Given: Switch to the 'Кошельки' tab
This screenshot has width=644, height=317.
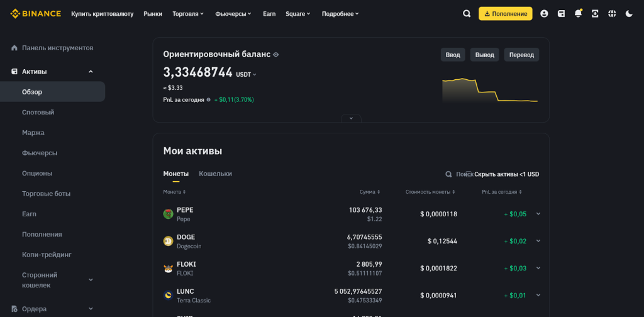Looking at the screenshot, I should pyautogui.click(x=215, y=174).
